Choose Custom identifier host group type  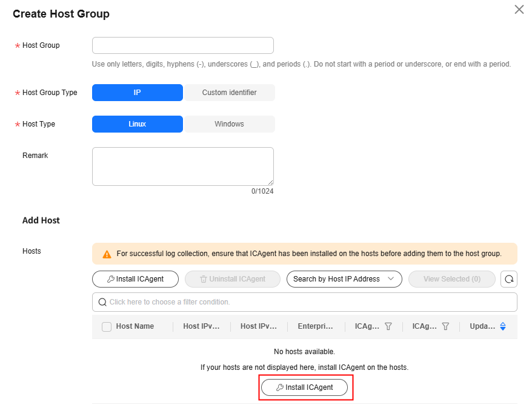tap(230, 93)
